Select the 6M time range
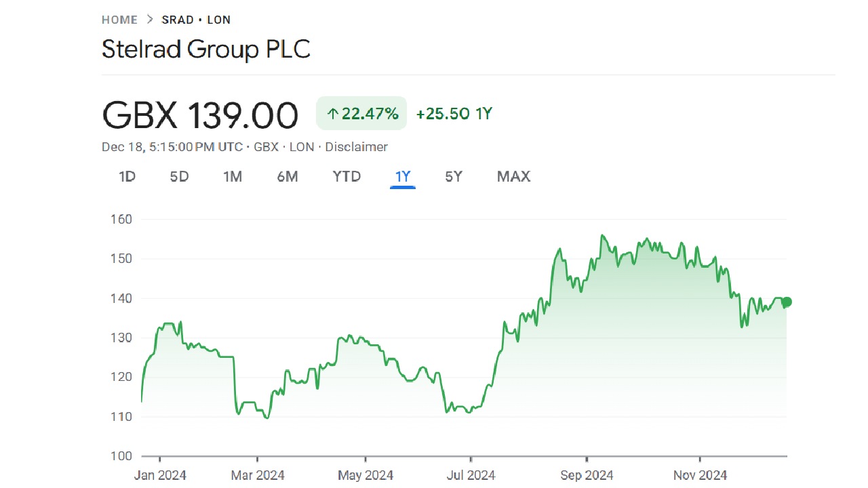The width and height of the screenshot is (868, 488). (x=288, y=177)
